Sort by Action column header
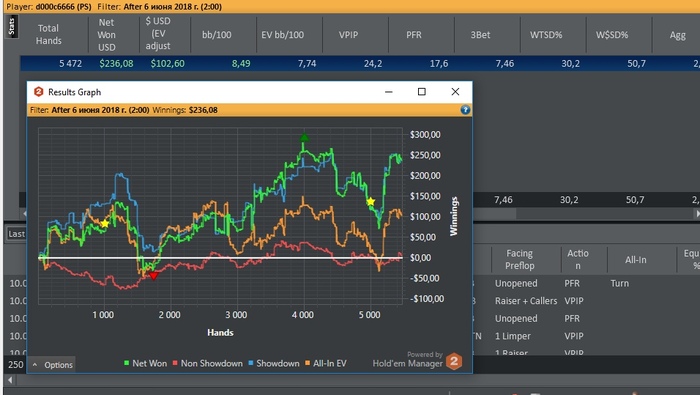 pos(578,259)
